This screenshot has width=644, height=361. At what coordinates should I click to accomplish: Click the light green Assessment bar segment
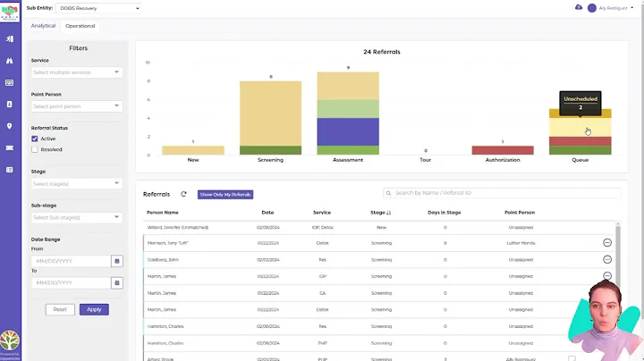(348, 109)
